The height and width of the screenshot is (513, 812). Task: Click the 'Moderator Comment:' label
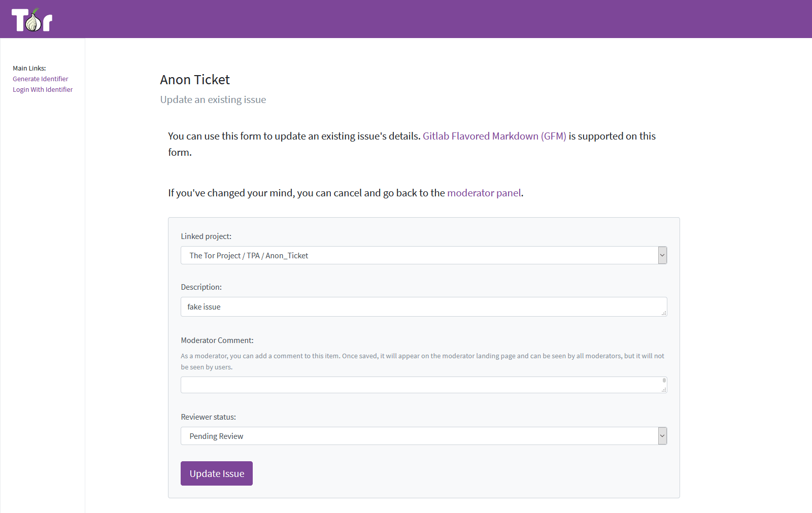[217, 340]
